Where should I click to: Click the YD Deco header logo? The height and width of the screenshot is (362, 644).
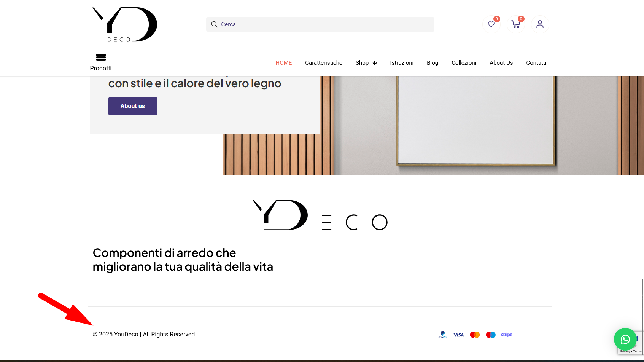tap(125, 24)
